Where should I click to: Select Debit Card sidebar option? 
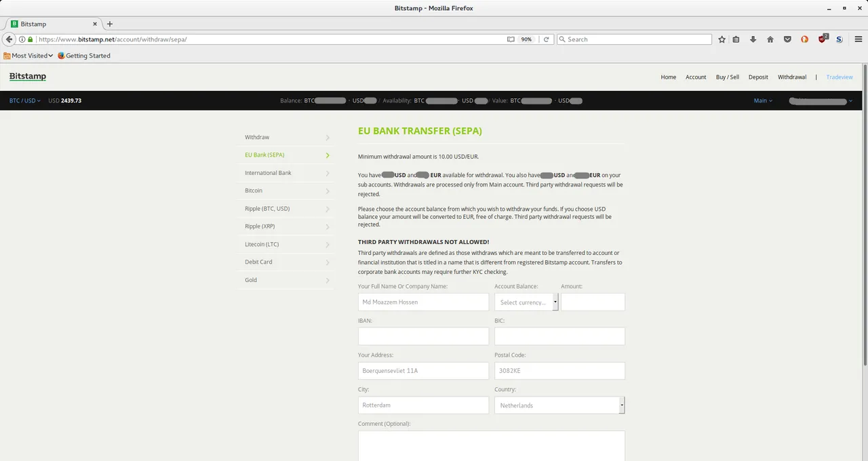(x=285, y=262)
